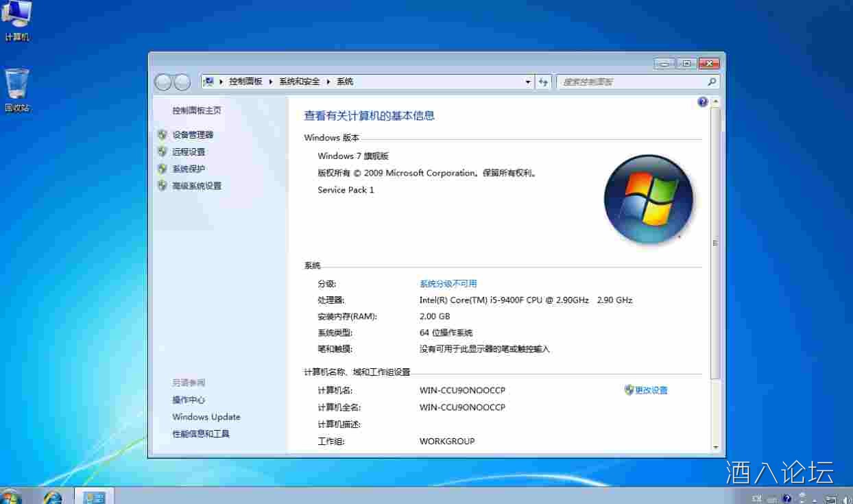
Task: Select the Computer (计算机) desktop icon
Action: (x=17, y=21)
